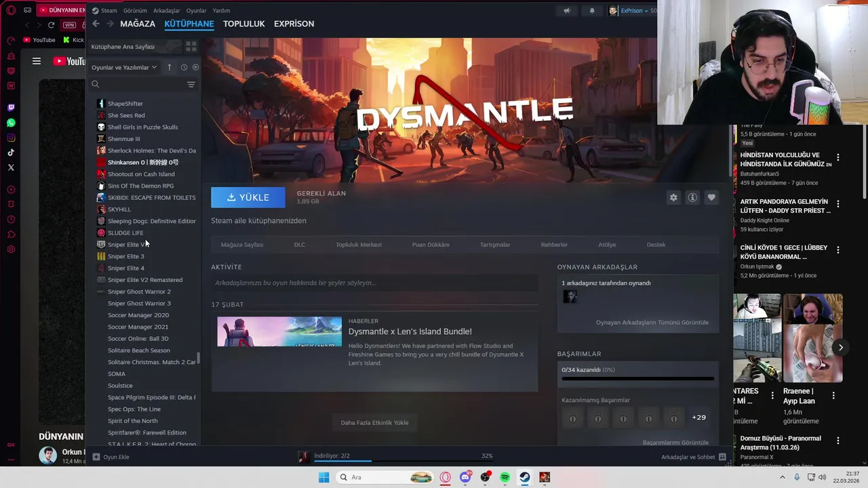Click the Oyun Ekle button
Screen dimensions: 868x488
point(111,457)
